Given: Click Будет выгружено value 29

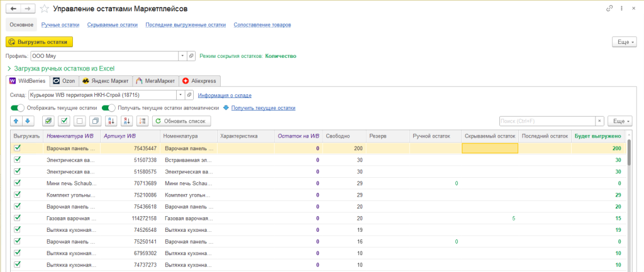Looking at the screenshot, I should (618, 195).
